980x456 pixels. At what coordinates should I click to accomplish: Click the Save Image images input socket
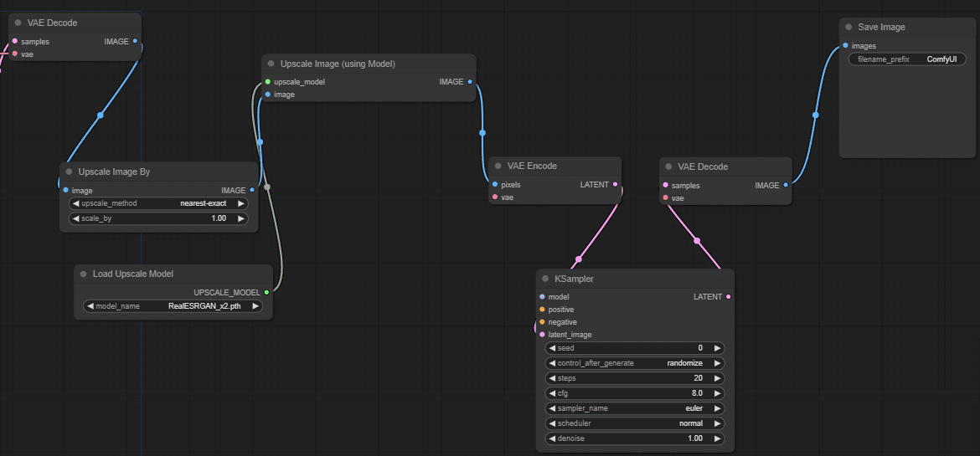tap(845, 46)
